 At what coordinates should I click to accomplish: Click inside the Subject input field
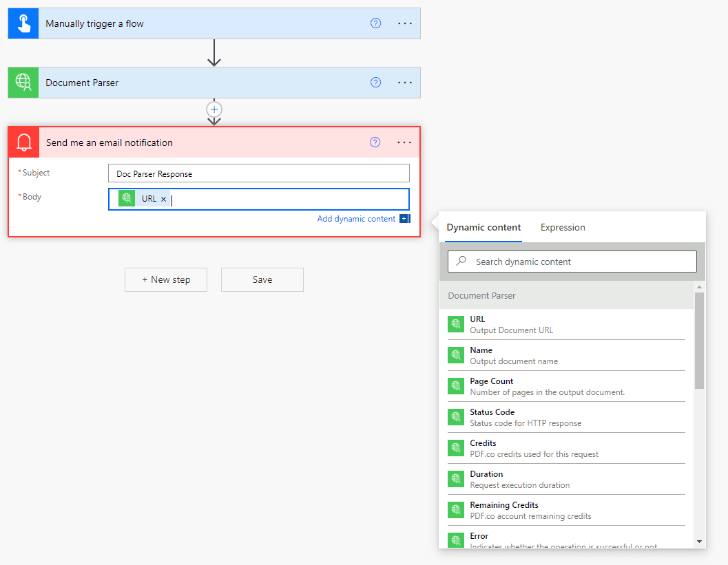click(x=258, y=173)
